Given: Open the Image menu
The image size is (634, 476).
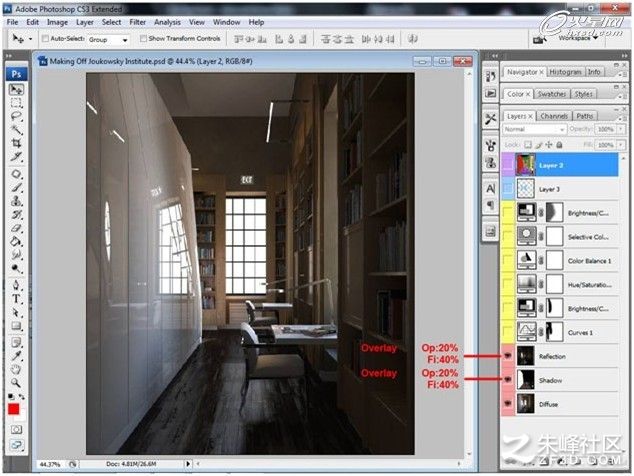Looking at the screenshot, I should tap(57, 22).
